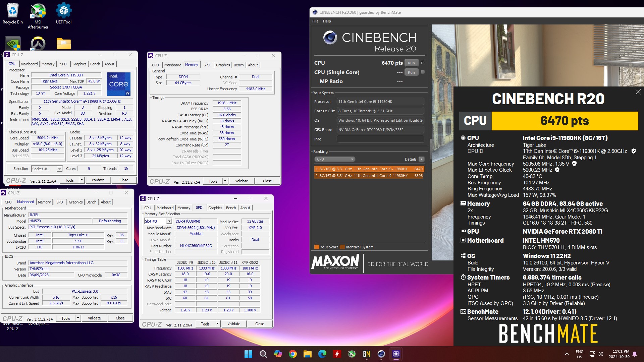Click the DRAM Frequency value 1946.1 MHz
644x362 pixels.
pyautogui.click(x=227, y=103)
